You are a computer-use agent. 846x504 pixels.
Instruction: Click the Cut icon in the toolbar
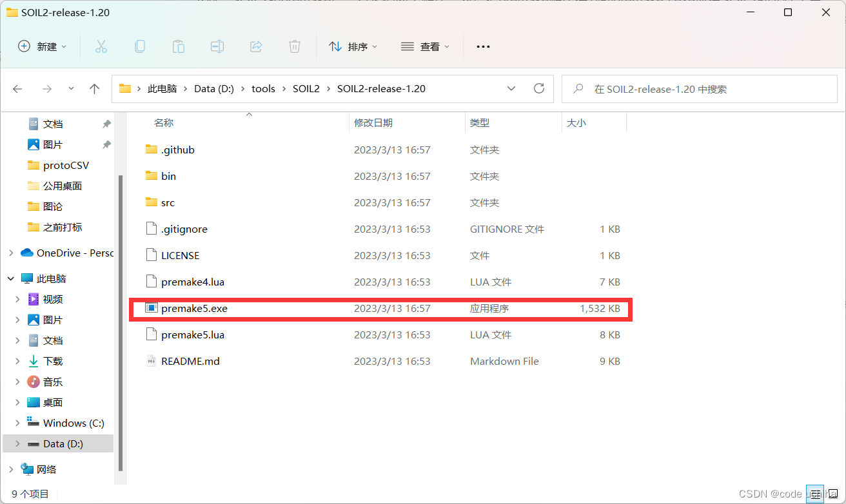pos(101,46)
